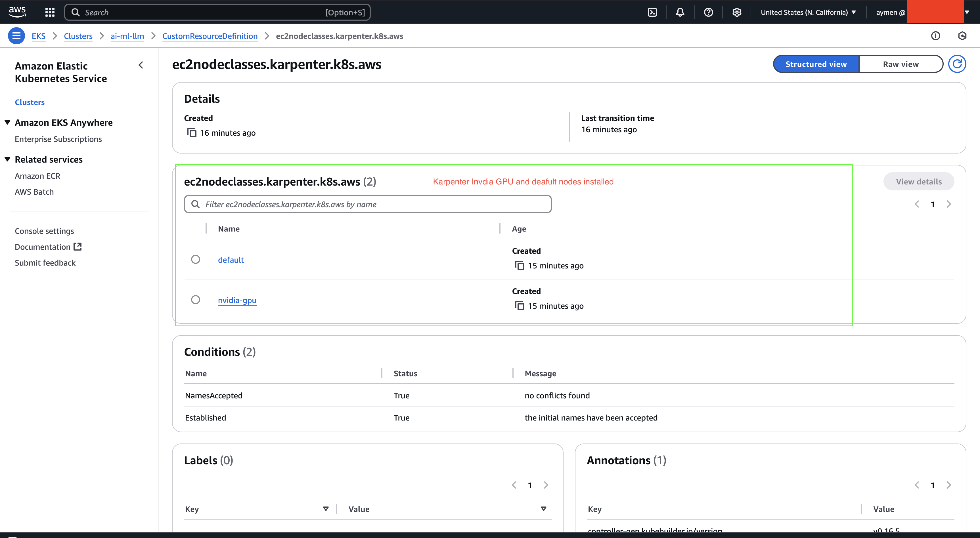Click the Last transition time value

click(x=609, y=129)
